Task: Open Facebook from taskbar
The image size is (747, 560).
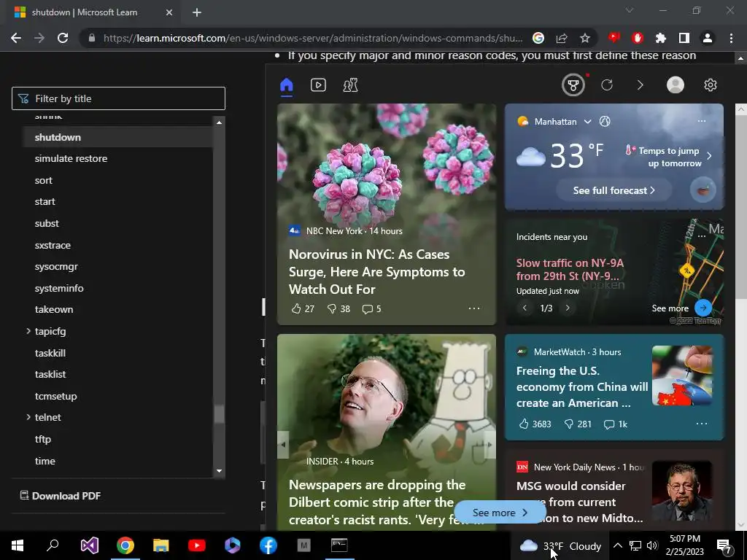Action: 268,545
